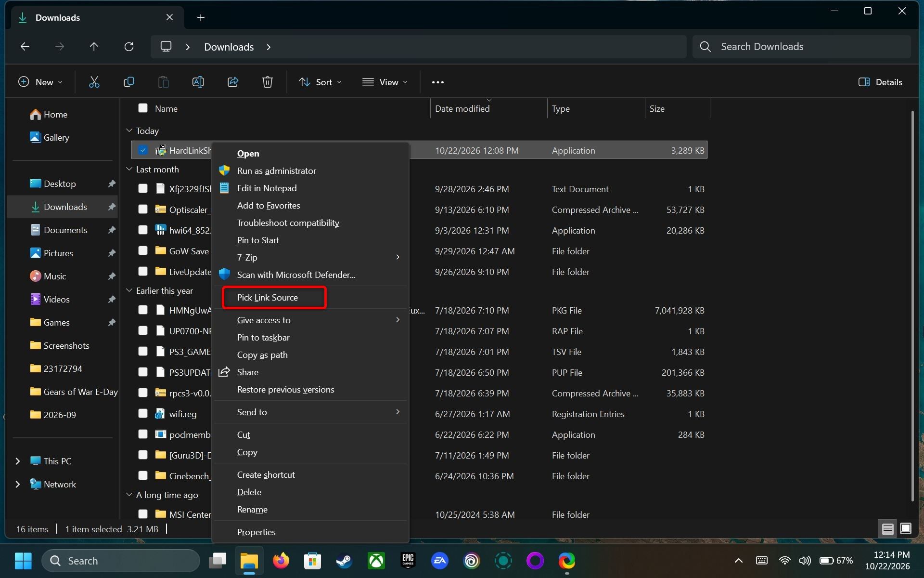924x578 pixels.
Task: Collapse the A long time ago group
Action: pos(129,495)
